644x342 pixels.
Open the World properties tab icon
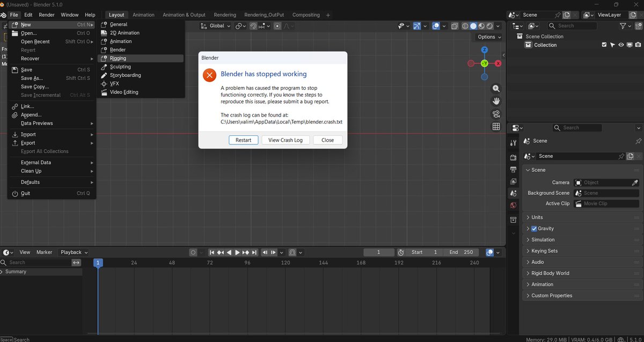(513, 205)
